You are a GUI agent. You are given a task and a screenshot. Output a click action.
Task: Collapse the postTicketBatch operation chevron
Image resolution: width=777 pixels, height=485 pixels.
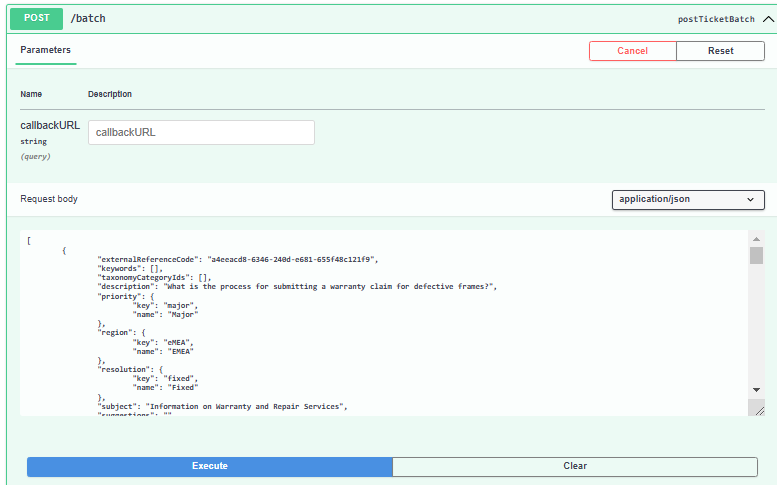click(x=768, y=19)
